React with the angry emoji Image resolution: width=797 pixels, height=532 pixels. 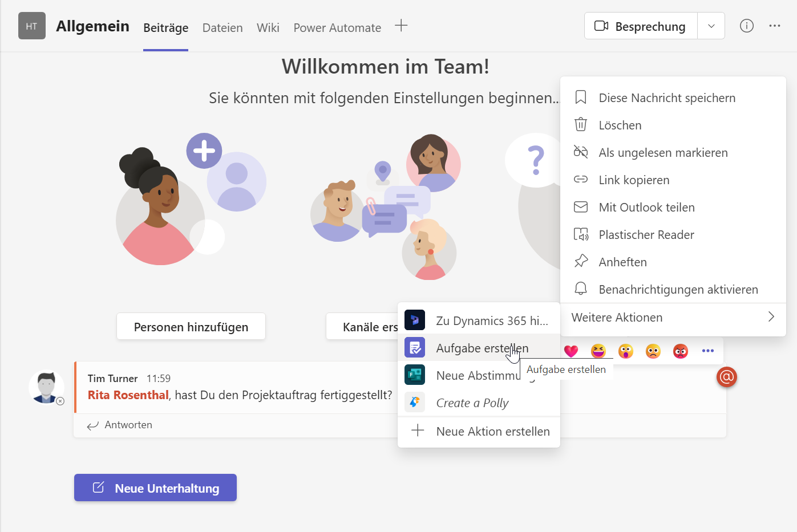[x=681, y=351]
